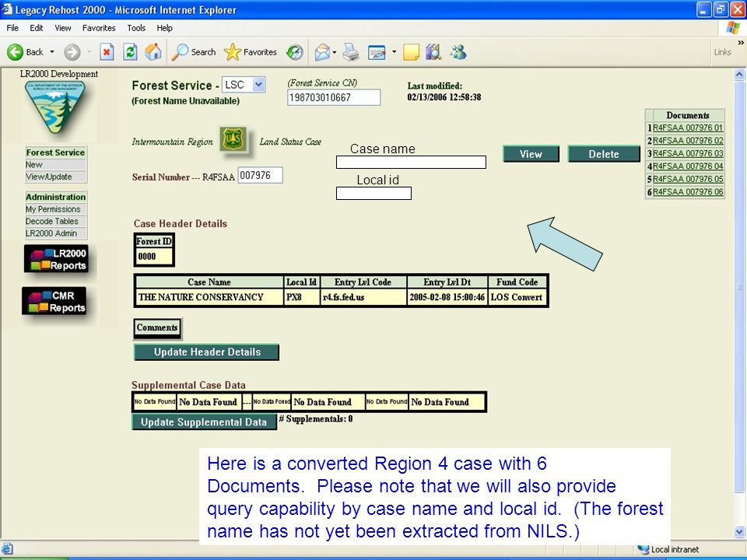
Task: Click the Serial Number field 007976
Action: (260, 175)
